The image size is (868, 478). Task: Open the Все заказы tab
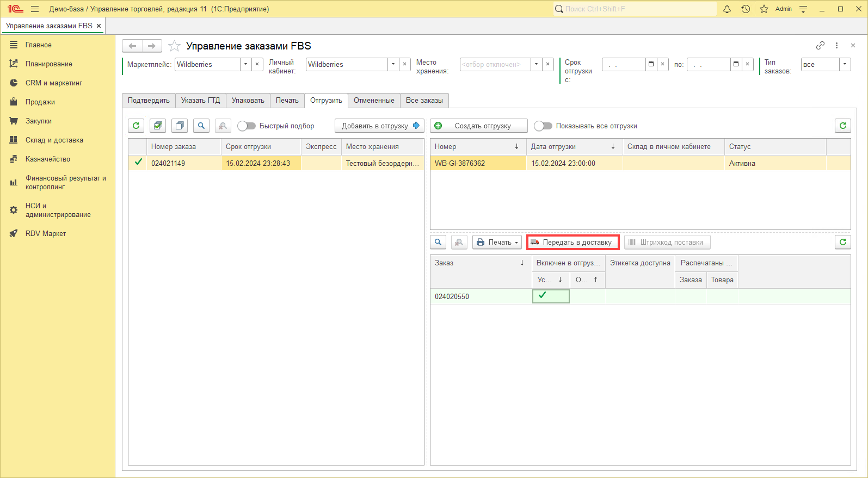click(x=424, y=100)
